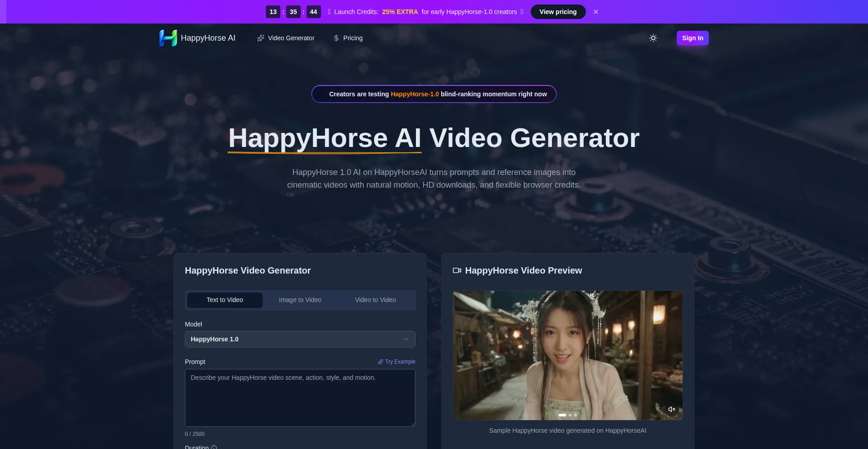
Task: Click the Sign In button
Action: (693, 38)
